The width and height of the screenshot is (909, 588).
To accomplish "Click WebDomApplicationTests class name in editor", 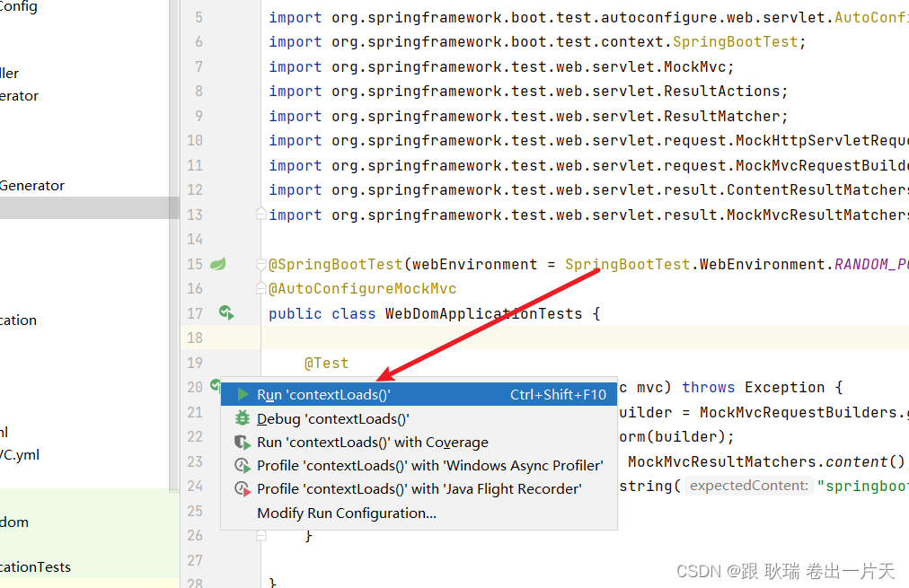I will pos(483,314).
